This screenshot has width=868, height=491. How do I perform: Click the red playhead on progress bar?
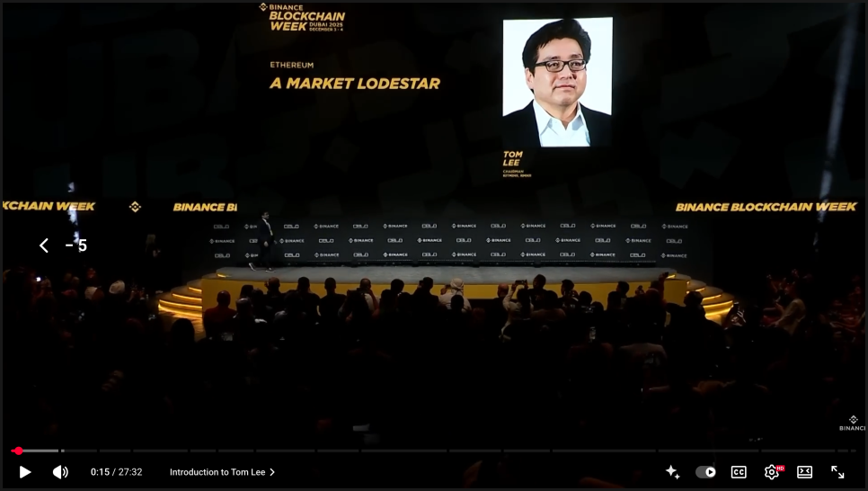pyautogui.click(x=18, y=451)
